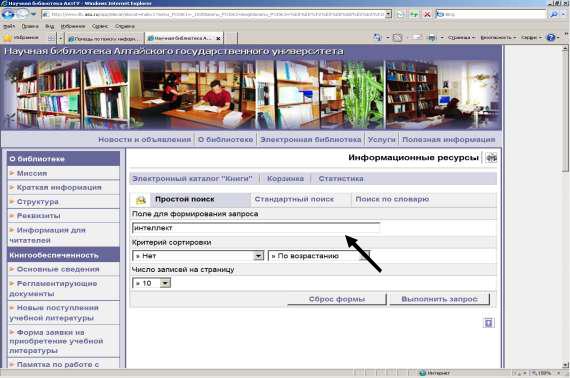Click the Выполнить запрос button
This screenshot has width=570, height=378.
point(439,299)
